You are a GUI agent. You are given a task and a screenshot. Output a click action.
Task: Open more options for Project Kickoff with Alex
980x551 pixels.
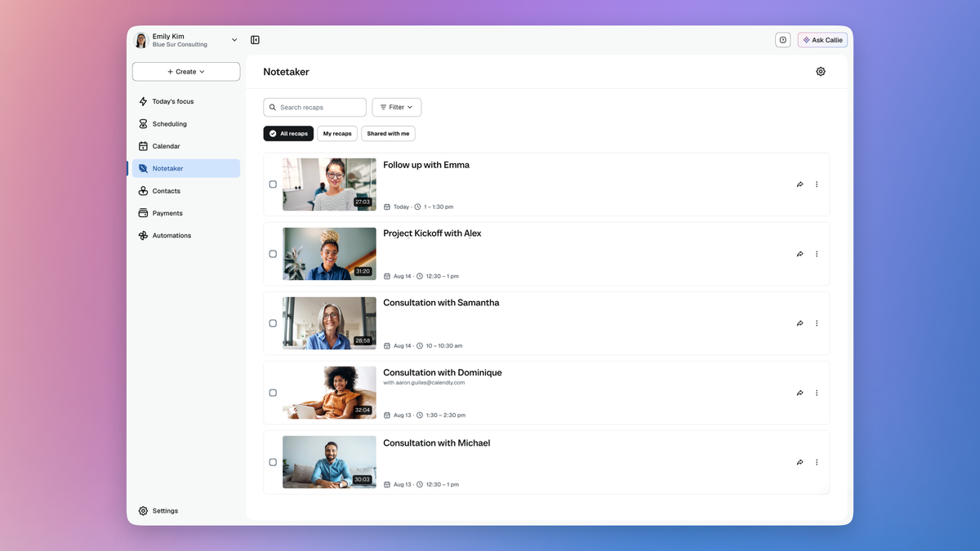(x=817, y=254)
